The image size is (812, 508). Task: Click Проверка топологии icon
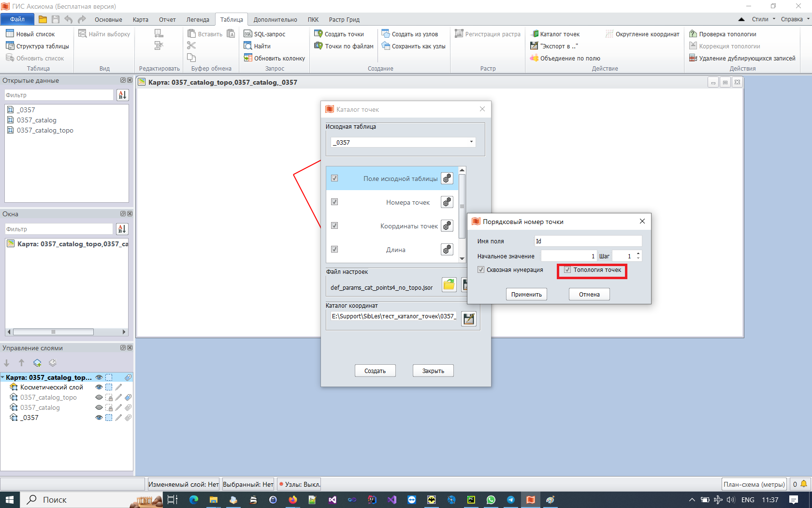pyautogui.click(x=693, y=34)
